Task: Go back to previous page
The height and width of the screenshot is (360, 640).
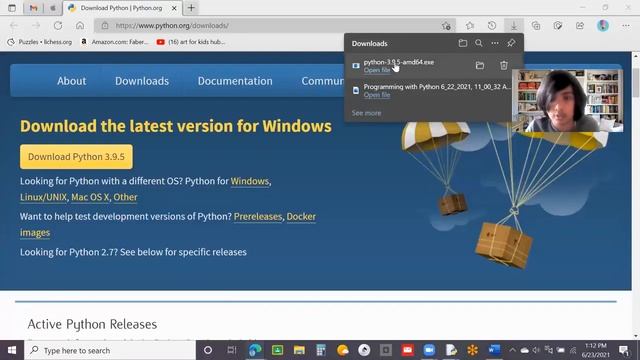Action: click(14, 26)
